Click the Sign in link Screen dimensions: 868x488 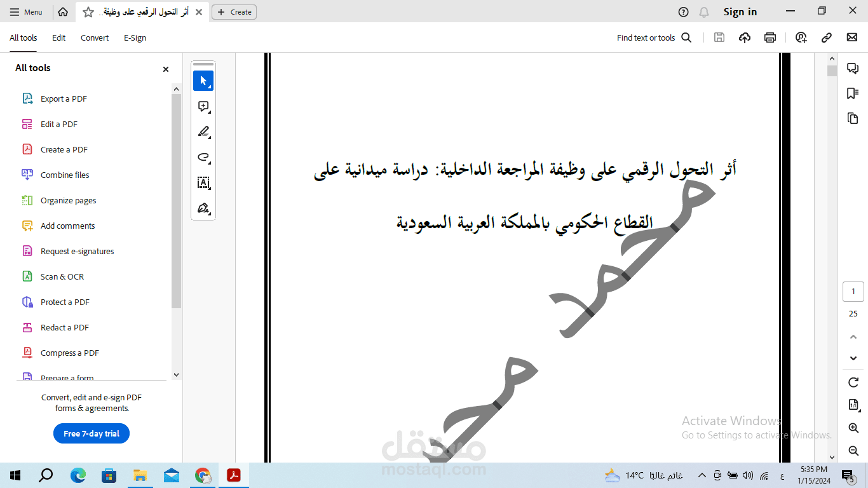(740, 12)
